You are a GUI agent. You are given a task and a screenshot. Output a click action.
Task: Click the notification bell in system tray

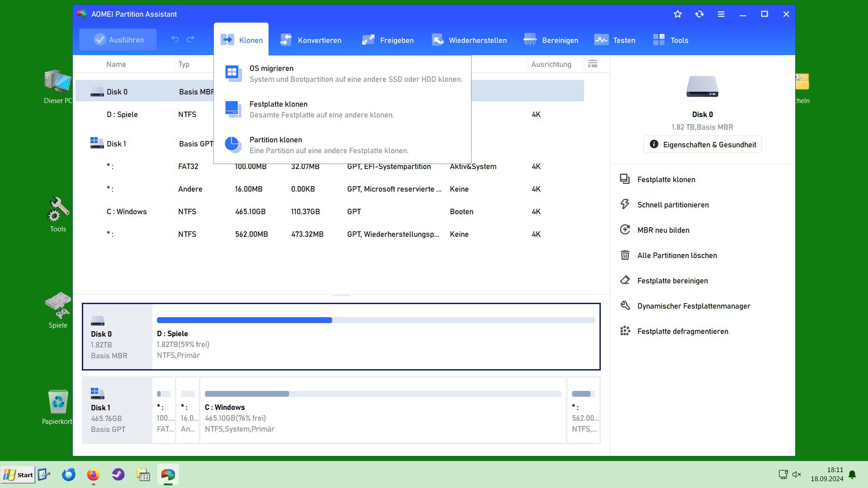[x=852, y=474]
